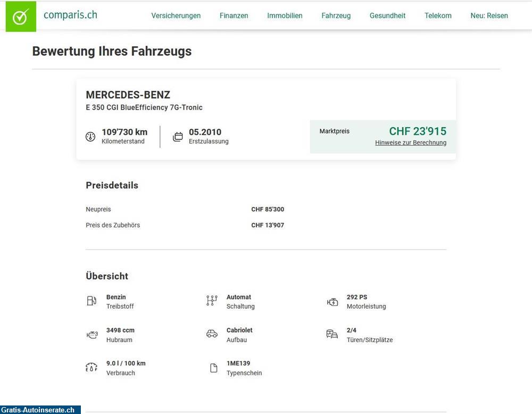Open the Immobilien menu

[285, 15]
